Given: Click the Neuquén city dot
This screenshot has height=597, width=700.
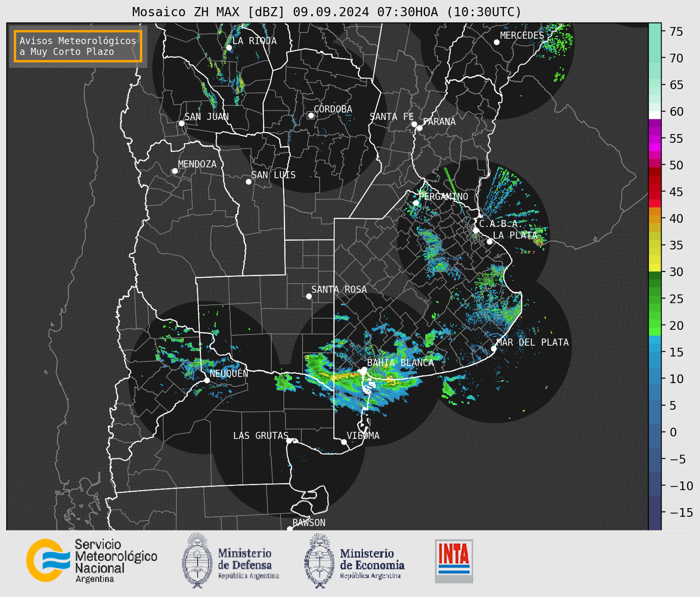Looking at the screenshot, I should [x=207, y=380].
